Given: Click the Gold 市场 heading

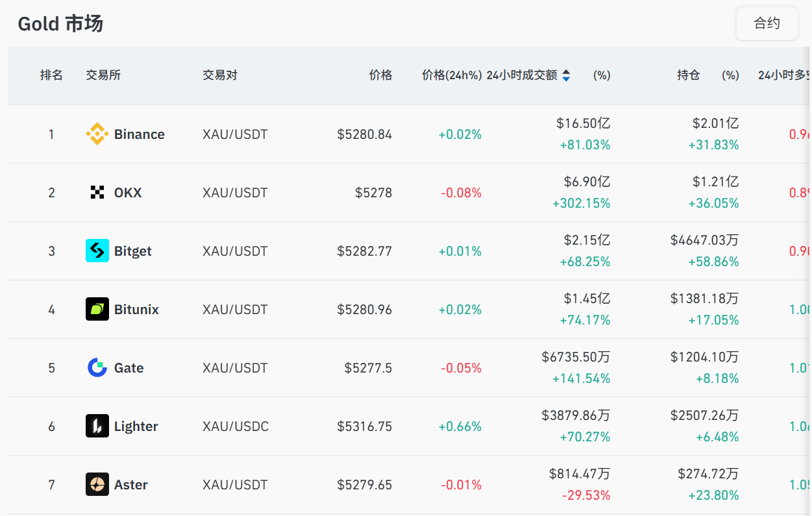Looking at the screenshot, I should click(x=60, y=24).
